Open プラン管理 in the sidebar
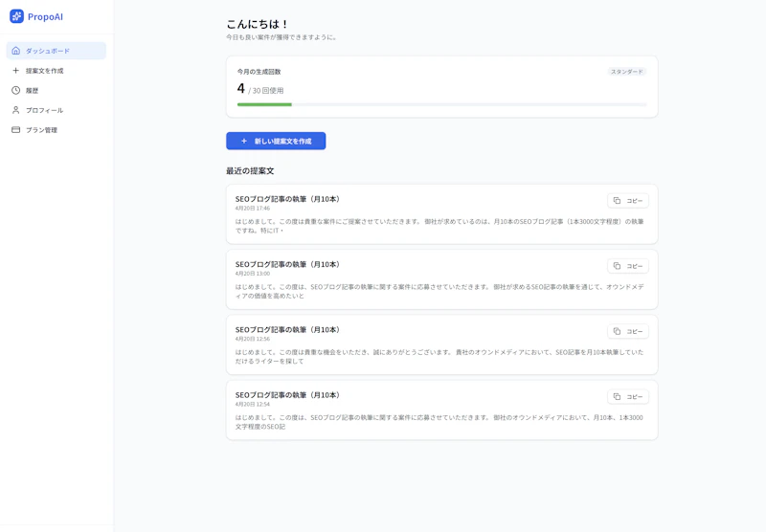The height and width of the screenshot is (532, 766). [56, 130]
